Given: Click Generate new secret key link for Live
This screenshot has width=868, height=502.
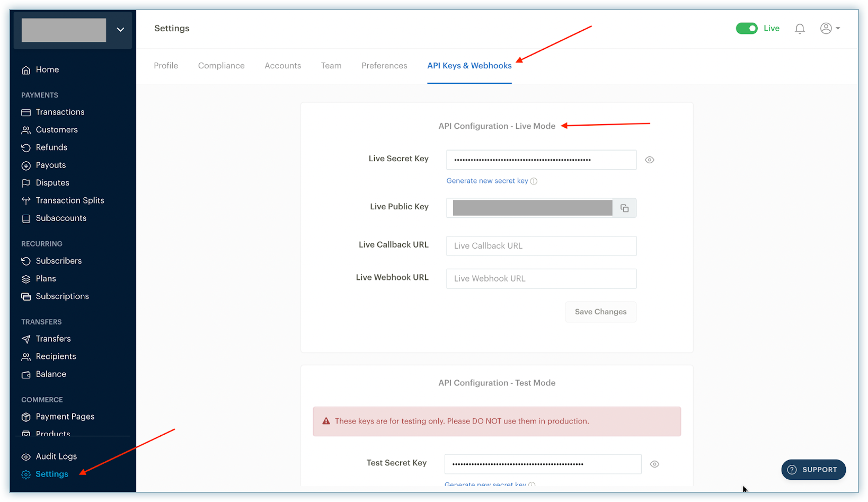Looking at the screenshot, I should pyautogui.click(x=486, y=181).
